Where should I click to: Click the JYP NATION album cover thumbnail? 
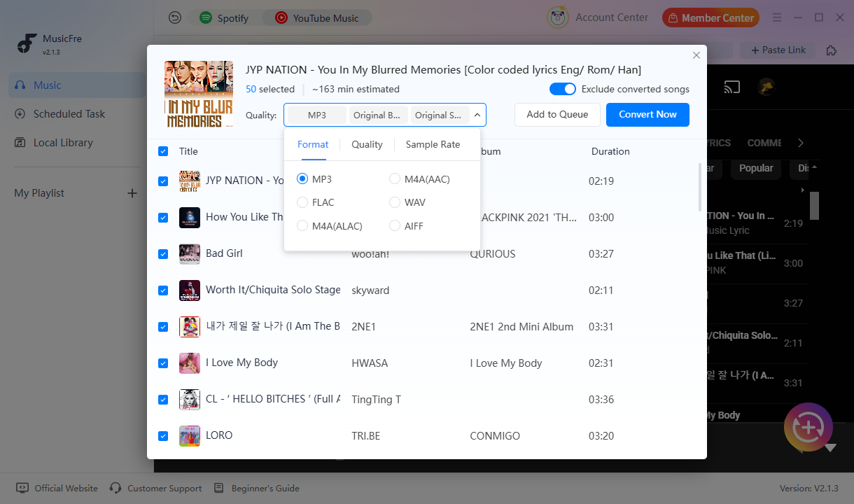point(199,94)
